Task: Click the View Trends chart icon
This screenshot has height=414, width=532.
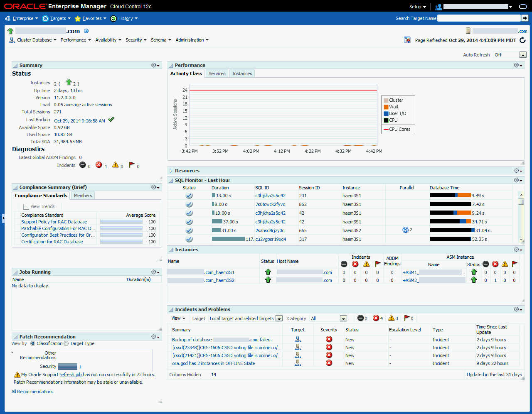Action: point(26,206)
